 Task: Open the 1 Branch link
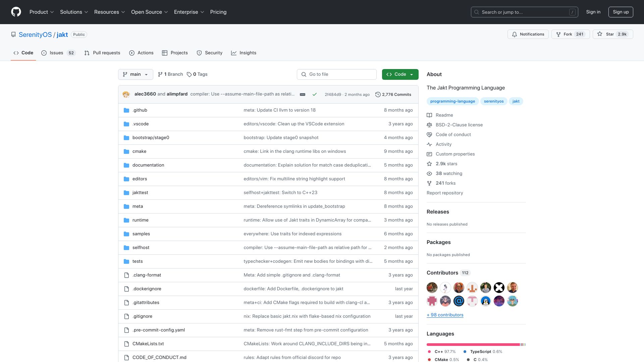click(x=170, y=74)
